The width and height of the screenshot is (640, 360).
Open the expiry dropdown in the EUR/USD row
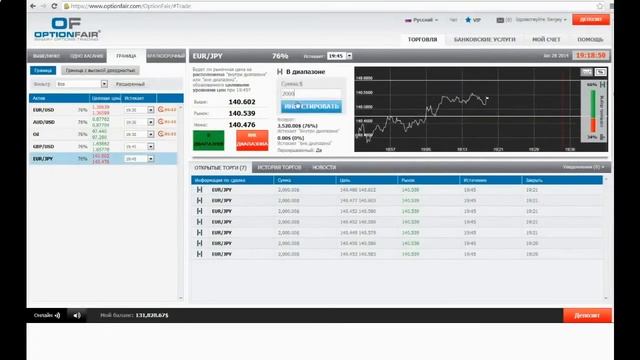click(151, 110)
